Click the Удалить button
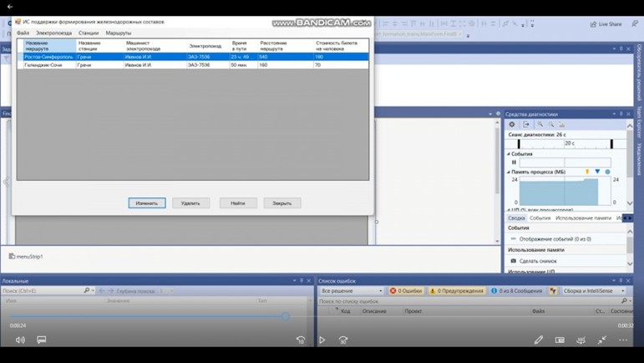Screen dimensions: 644x363 pyautogui.click(x=191, y=203)
